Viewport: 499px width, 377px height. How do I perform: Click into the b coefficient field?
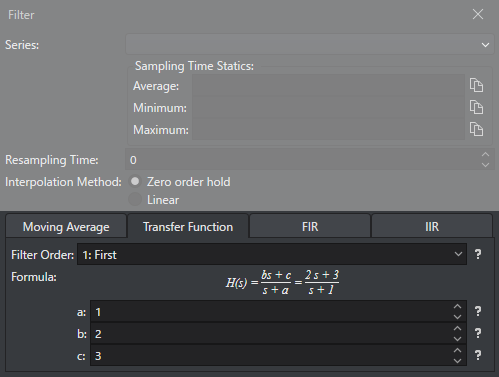point(271,333)
